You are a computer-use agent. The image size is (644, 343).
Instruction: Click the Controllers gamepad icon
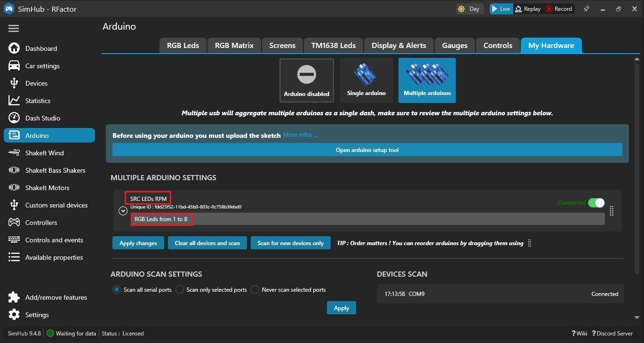point(14,223)
